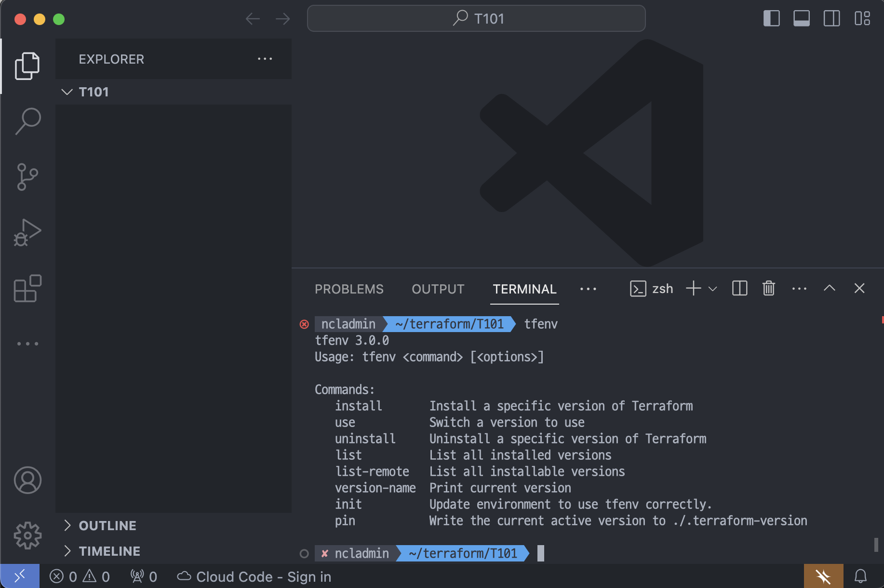
Task: Click the EXPLORER panel title
Action: tap(111, 59)
